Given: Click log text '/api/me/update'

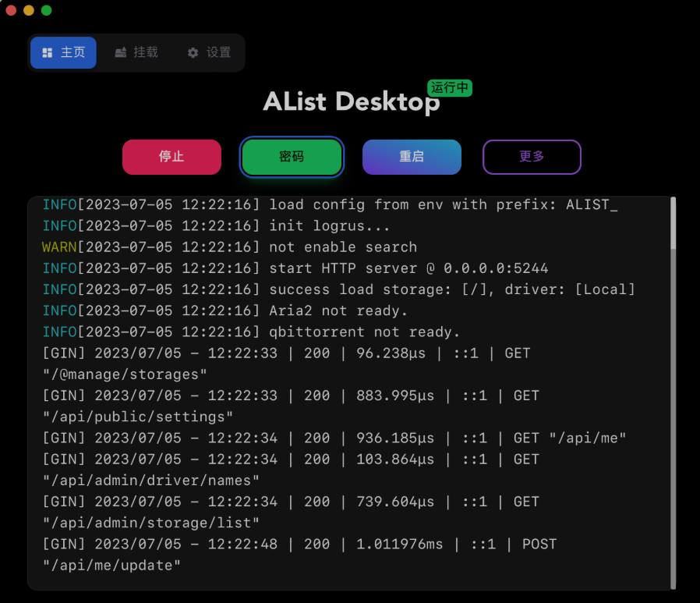Looking at the screenshot, I should (111, 565).
